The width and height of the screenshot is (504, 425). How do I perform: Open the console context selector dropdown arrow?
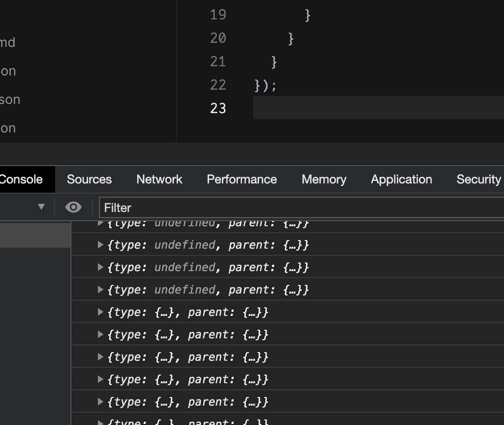(40, 206)
